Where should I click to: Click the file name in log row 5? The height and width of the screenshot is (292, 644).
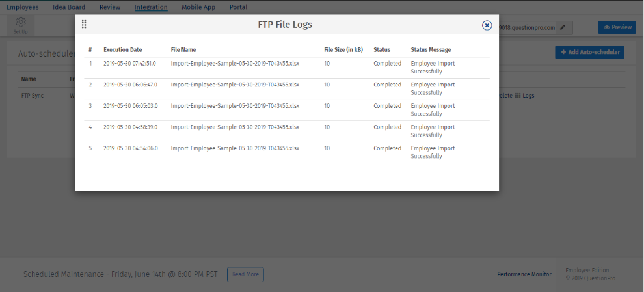point(235,148)
